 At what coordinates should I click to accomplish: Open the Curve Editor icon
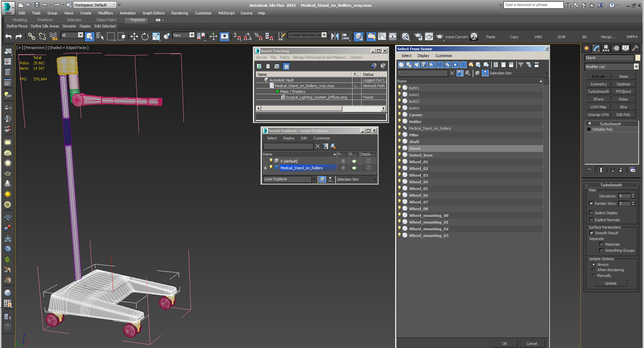382,37
